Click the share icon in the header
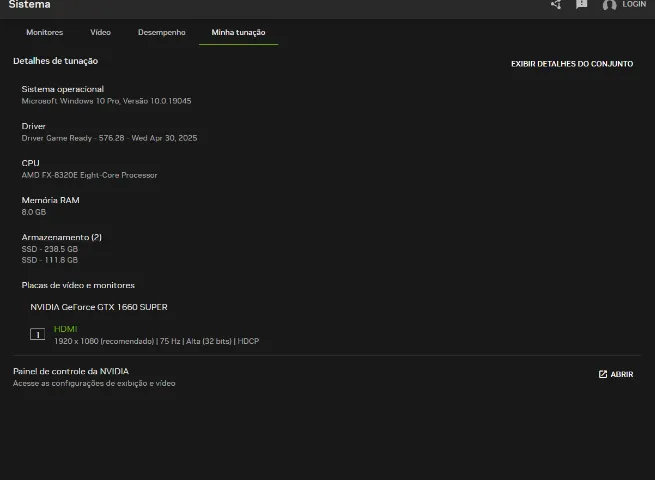The image size is (655, 480). (x=556, y=5)
